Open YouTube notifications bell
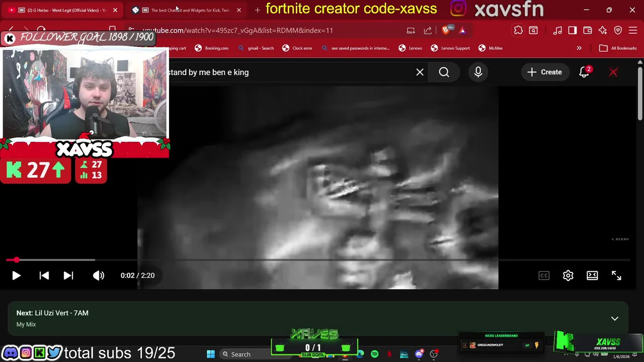The width and height of the screenshot is (644, 362). (x=584, y=72)
